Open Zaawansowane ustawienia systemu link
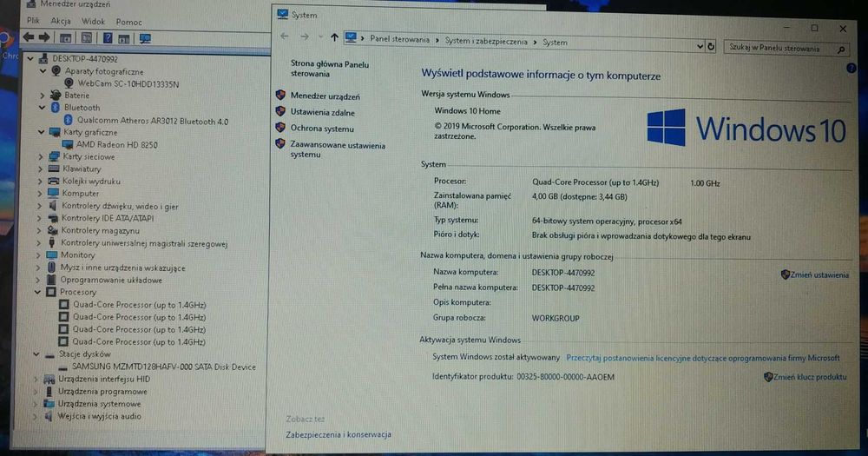868x456 pixels. [338, 149]
